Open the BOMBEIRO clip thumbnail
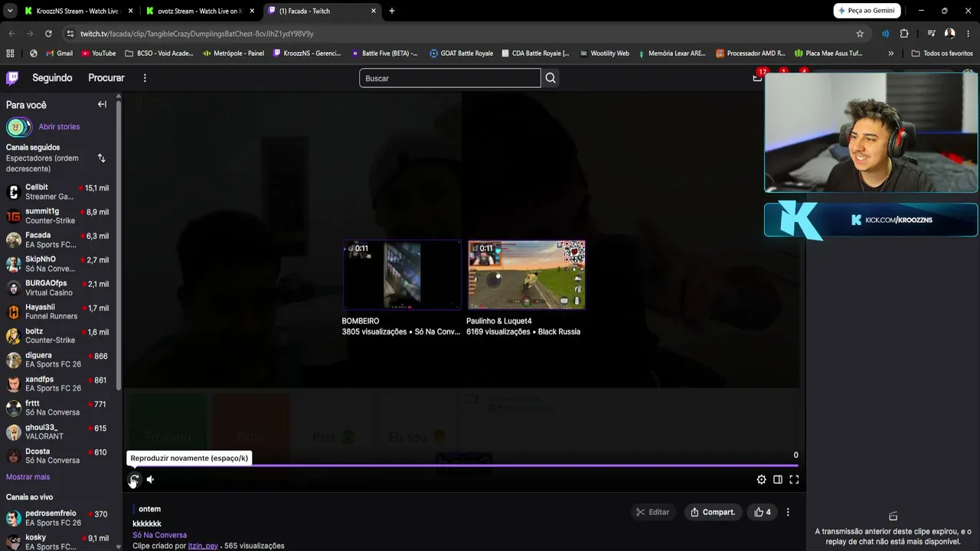 click(402, 275)
